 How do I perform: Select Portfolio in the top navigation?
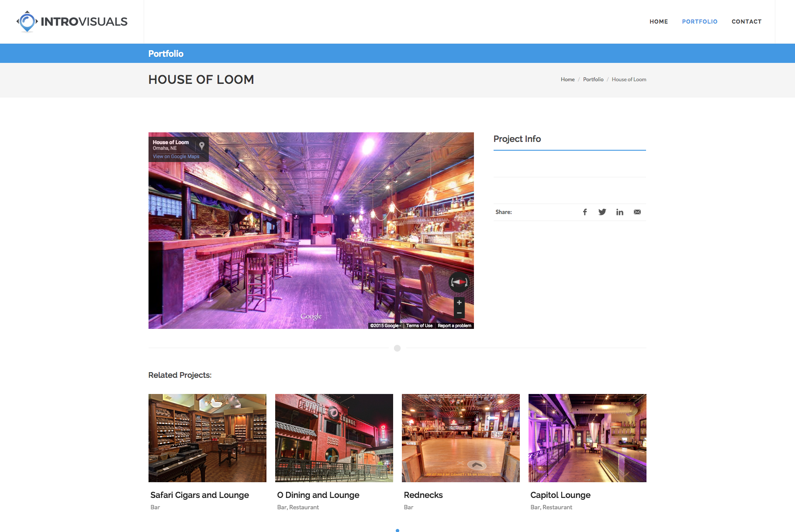click(699, 21)
